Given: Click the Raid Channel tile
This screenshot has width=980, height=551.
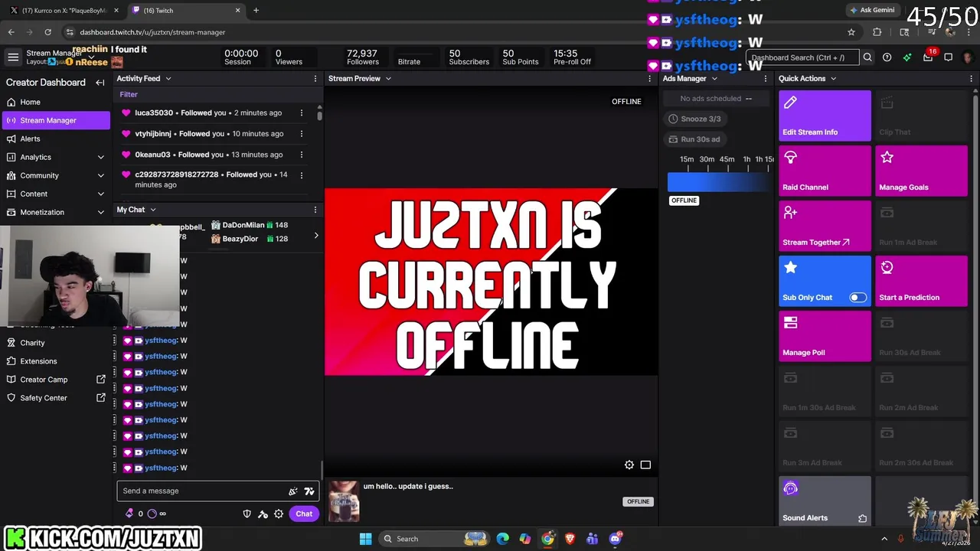Looking at the screenshot, I should (x=825, y=171).
